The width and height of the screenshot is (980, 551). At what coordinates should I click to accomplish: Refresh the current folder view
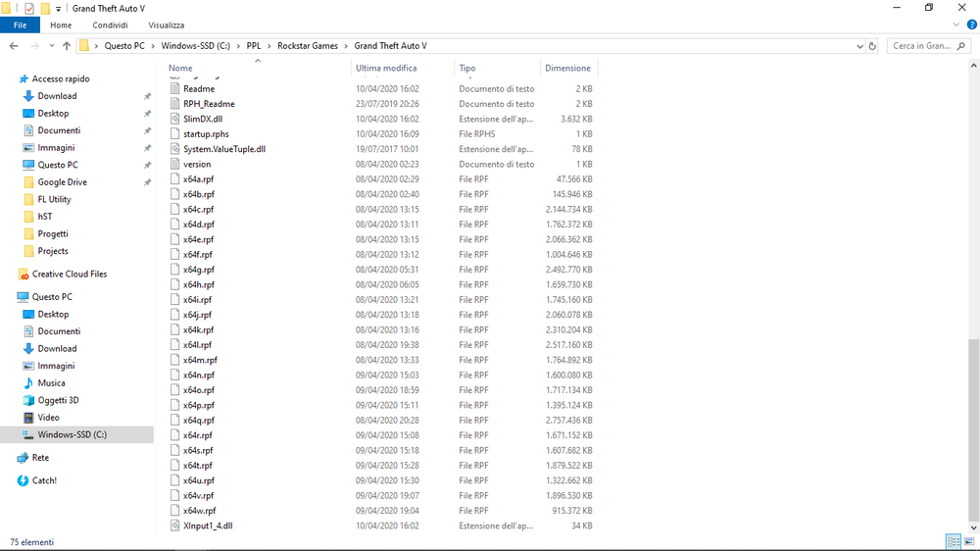(x=872, y=46)
